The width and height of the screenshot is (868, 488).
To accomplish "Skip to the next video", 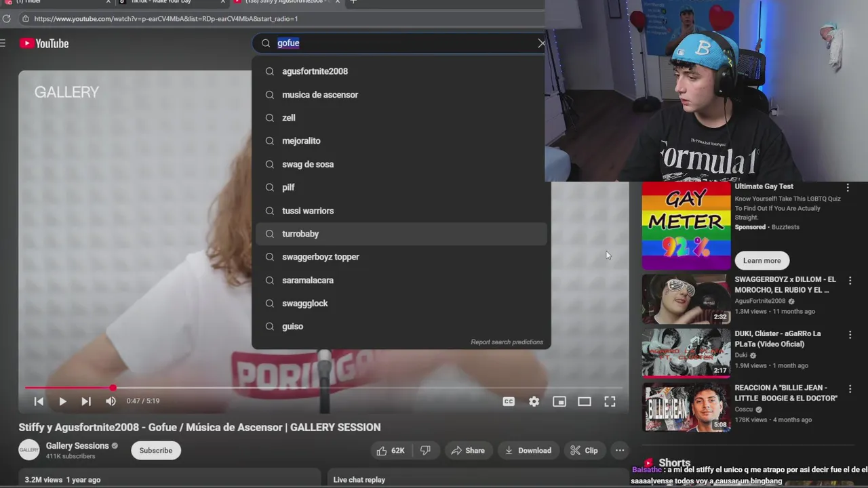I will coord(86,401).
